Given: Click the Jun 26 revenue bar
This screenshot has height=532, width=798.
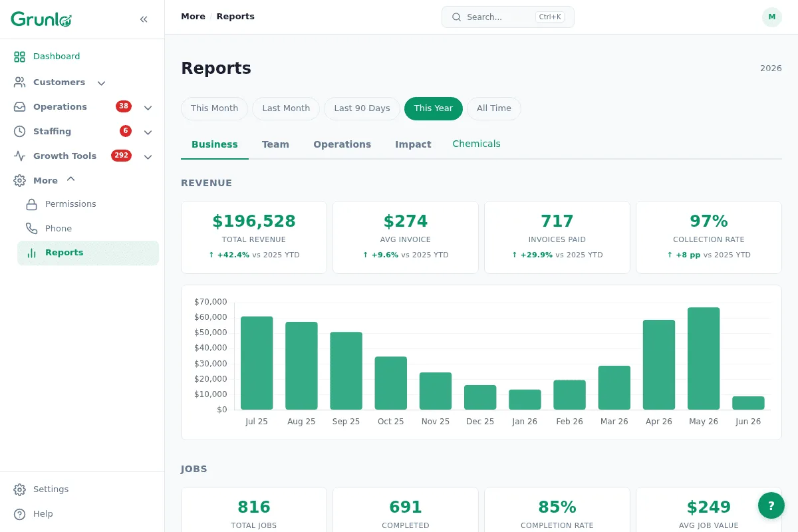Looking at the screenshot, I should pos(748,403).
